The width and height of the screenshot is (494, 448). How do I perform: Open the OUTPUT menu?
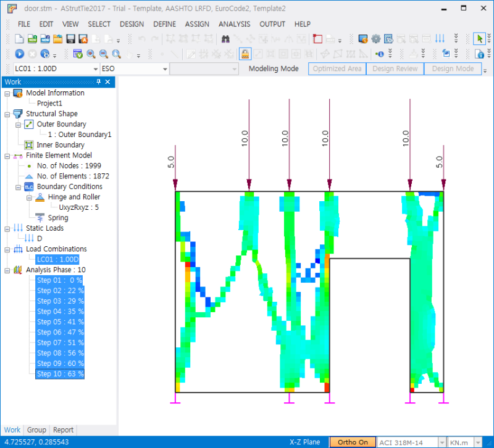pyautogui.click(x=272, y=24)
